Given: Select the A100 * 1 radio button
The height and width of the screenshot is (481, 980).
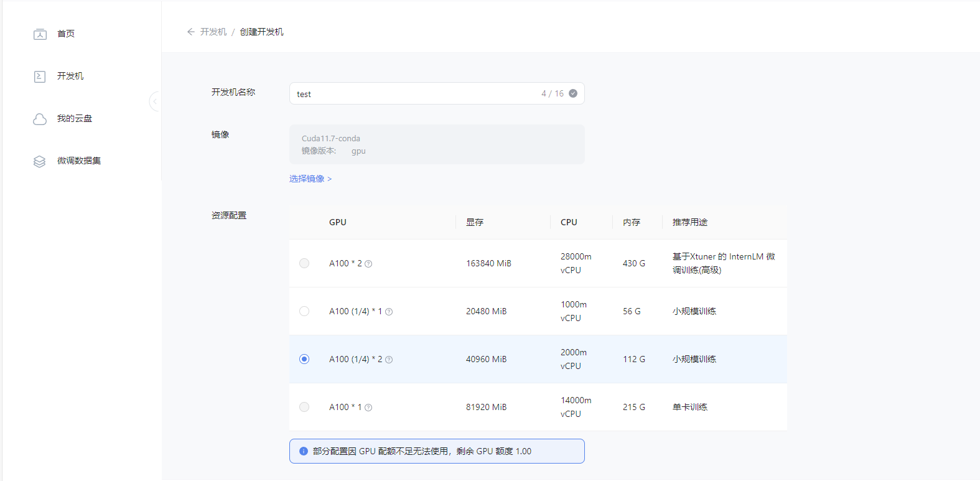Looking at the screenshot, I should (x=304, y=407).
